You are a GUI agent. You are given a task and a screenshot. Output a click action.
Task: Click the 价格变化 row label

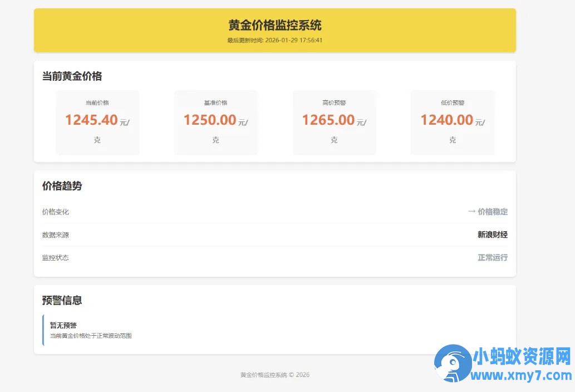55,212
